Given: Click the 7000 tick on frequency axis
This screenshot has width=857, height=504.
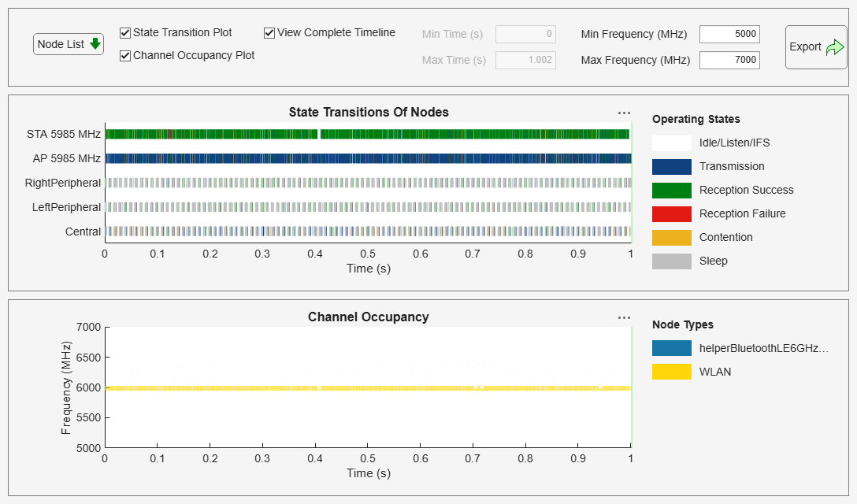Looking at the screenshot, I should click(88, 328).
